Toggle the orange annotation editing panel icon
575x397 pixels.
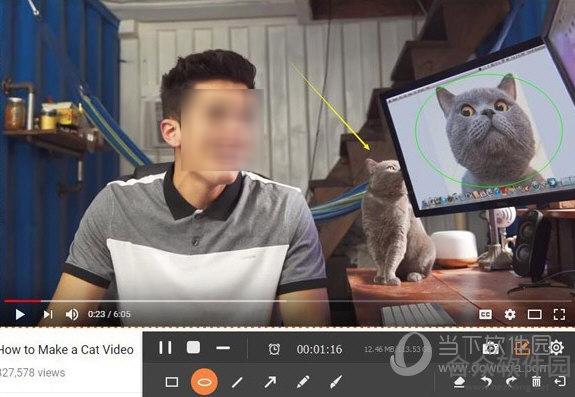click(x=522, y=348)
